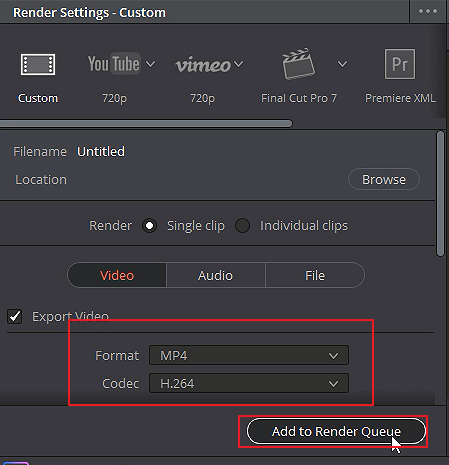Choose the Vimeo render preset logo

[x=203, y=64]
